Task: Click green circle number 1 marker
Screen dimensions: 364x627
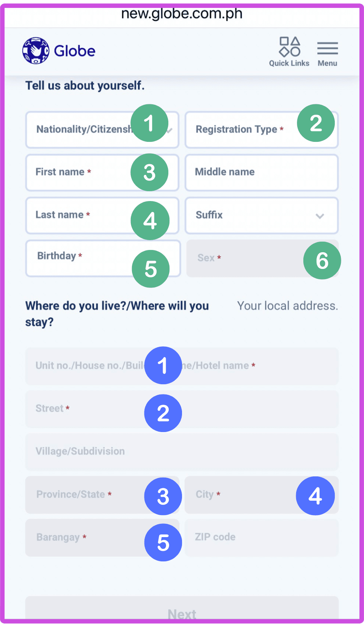Action: [149, 123]
